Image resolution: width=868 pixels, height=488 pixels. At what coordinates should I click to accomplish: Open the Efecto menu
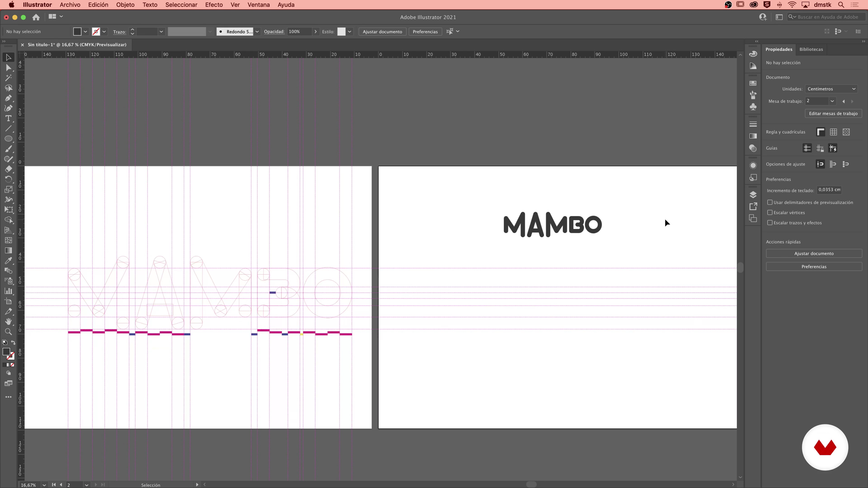[214, 5]
